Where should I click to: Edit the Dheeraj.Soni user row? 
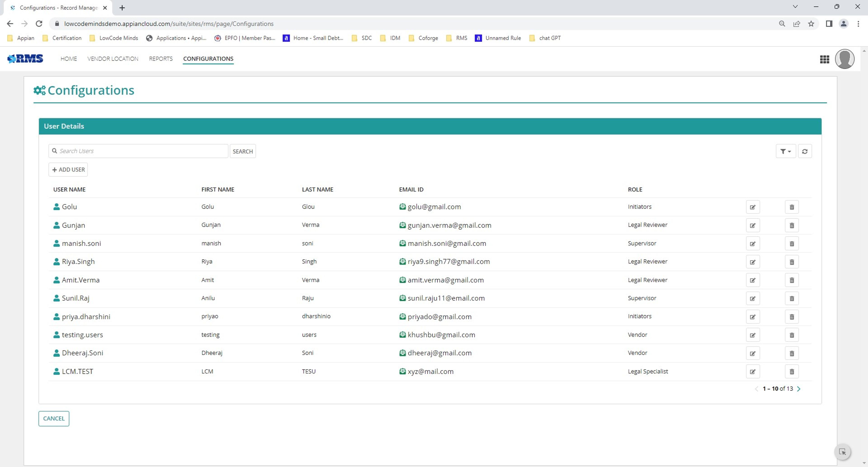(753, 353)
